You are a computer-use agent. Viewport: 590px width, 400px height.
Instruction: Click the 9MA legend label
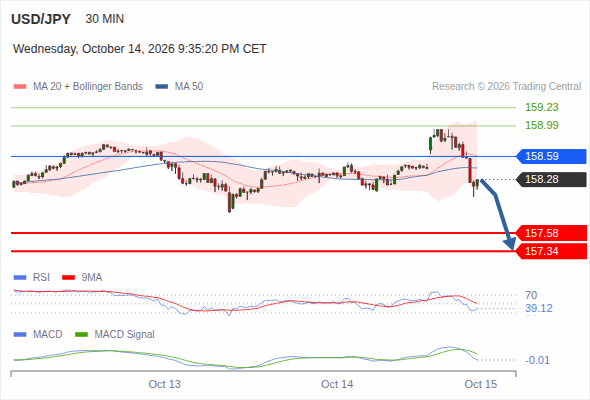click(x=92, y=278)
